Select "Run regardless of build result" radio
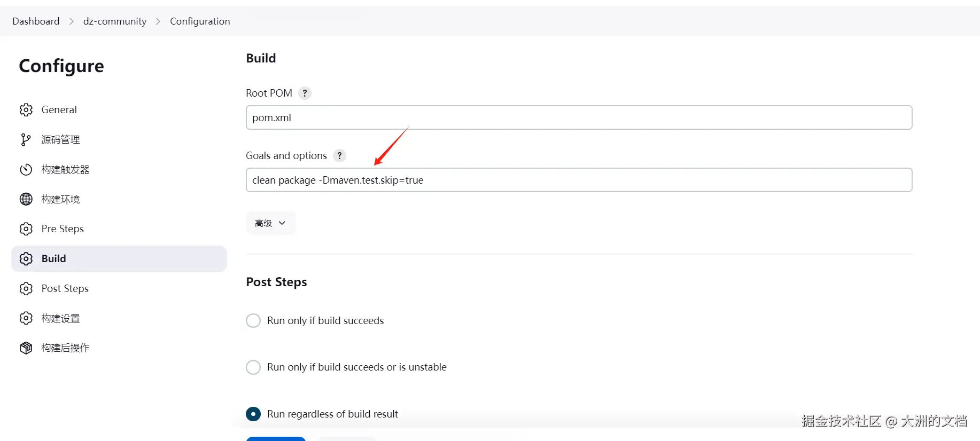Image resolution: width=980 pixels, height=441 pixels. pyautogui.click(x=253, y=414)
